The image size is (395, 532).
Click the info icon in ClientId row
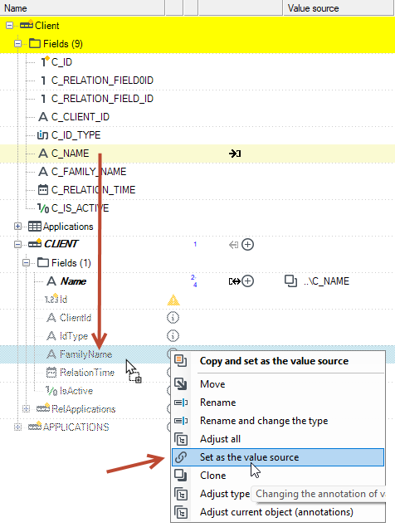coord(173,318)
